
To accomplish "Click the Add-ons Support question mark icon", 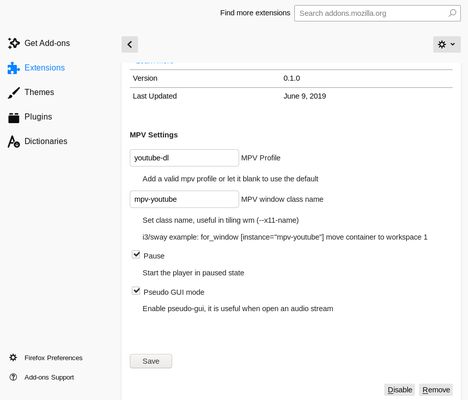I will pos(13,377).
